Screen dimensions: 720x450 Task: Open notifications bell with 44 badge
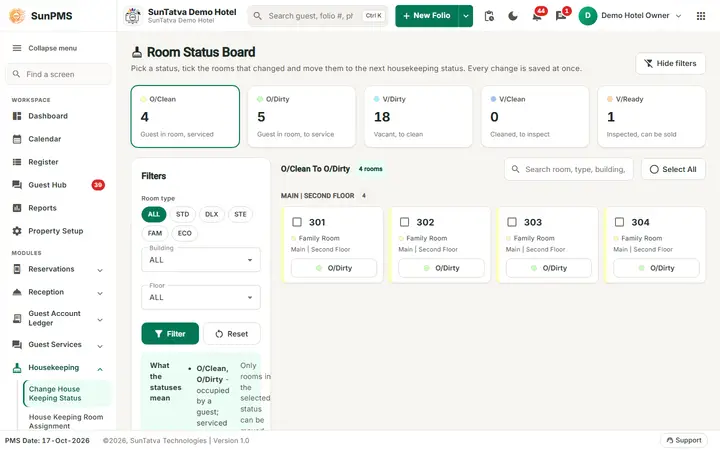pos(537,16)
